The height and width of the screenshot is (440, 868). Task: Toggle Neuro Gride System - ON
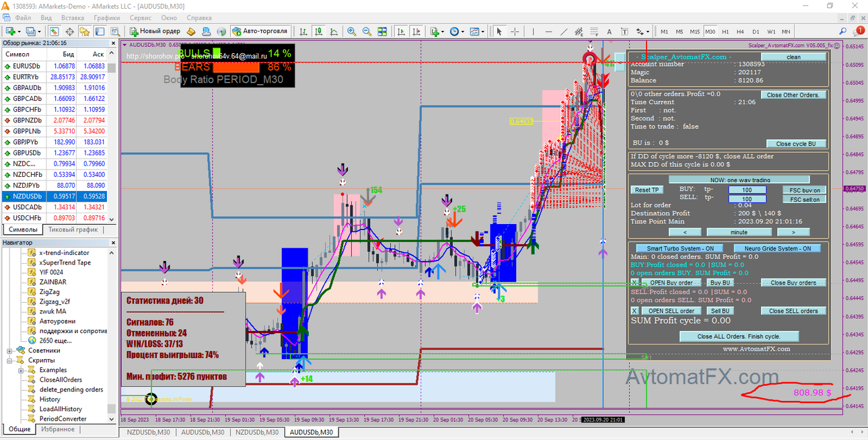click(777, 248)
